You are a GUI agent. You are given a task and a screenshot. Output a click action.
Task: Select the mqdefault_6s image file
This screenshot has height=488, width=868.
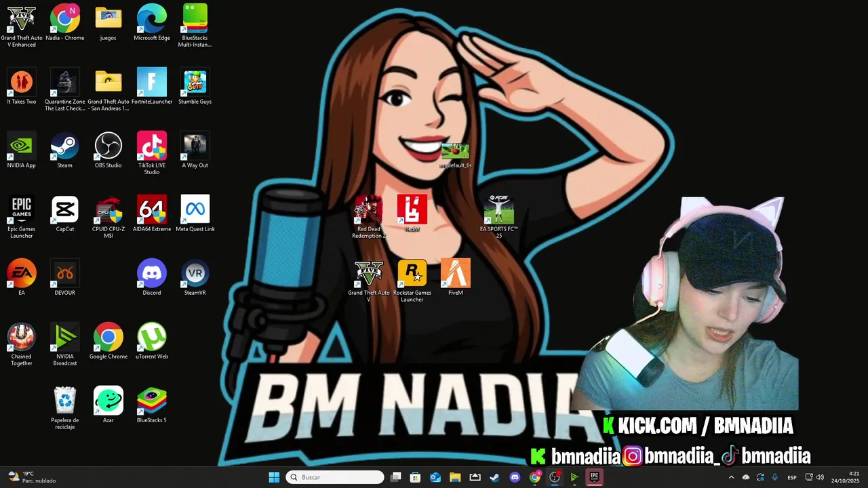click(x=455, y=155)
